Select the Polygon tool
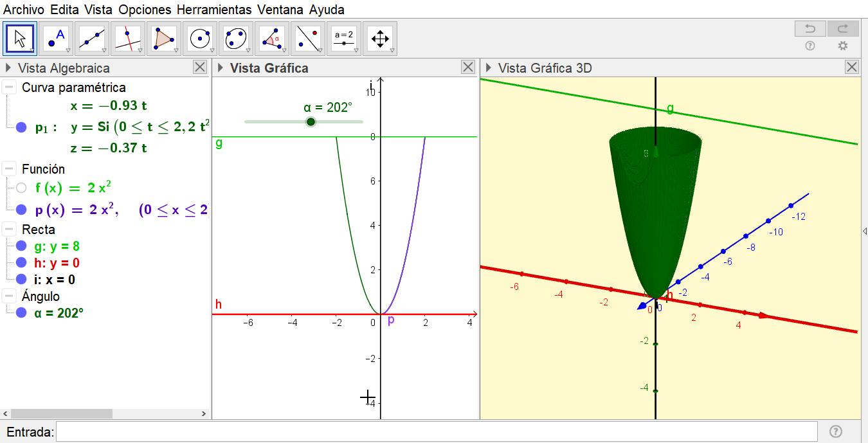Screen dimensions: 868x443 tap(164, 39)
